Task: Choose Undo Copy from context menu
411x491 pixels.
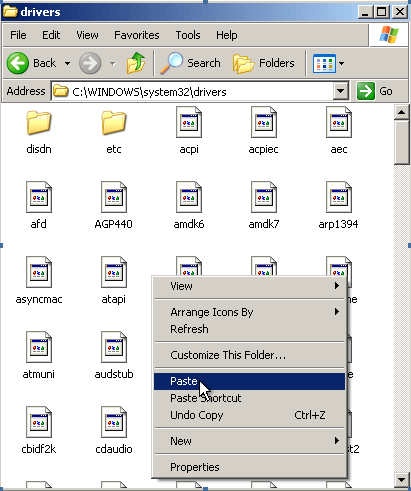Action: tap(249, 415)
